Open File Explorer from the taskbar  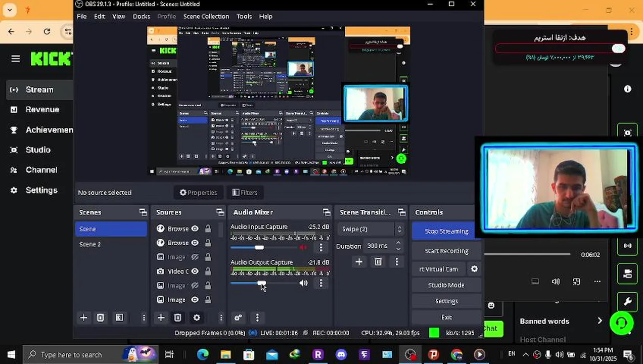(225, 354)
